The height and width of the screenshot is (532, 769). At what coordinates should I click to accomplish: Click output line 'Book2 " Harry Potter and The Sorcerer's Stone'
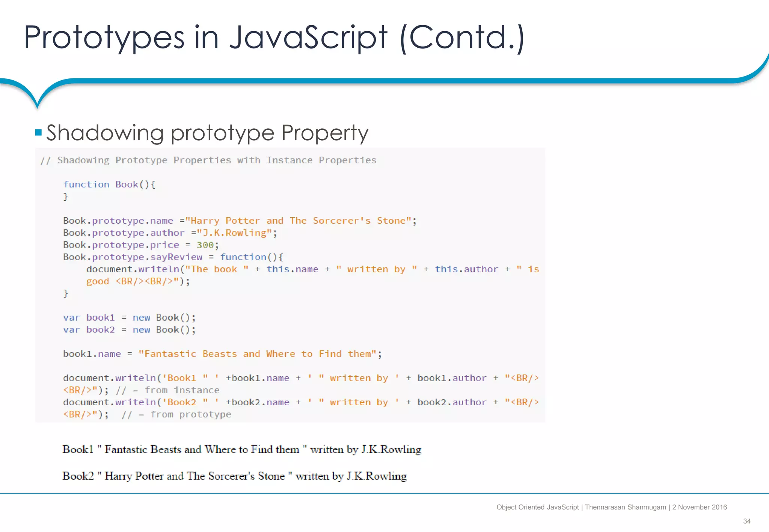click(x=235, y=476)
